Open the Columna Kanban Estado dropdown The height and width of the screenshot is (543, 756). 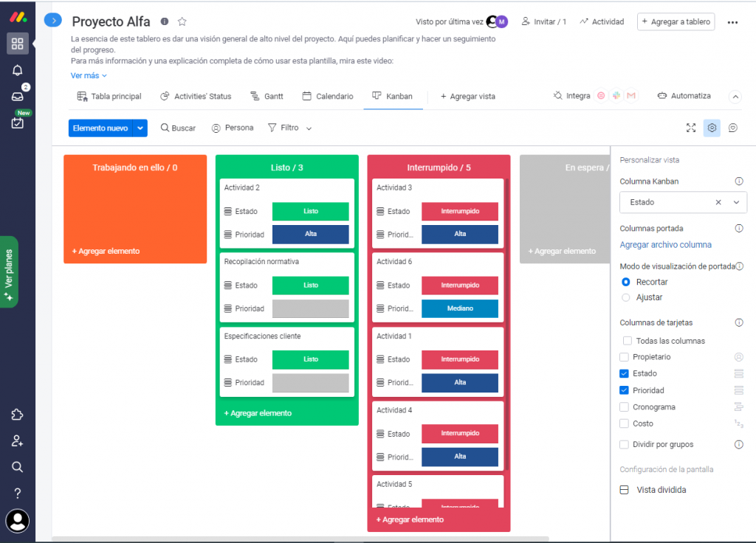point(735,202)
